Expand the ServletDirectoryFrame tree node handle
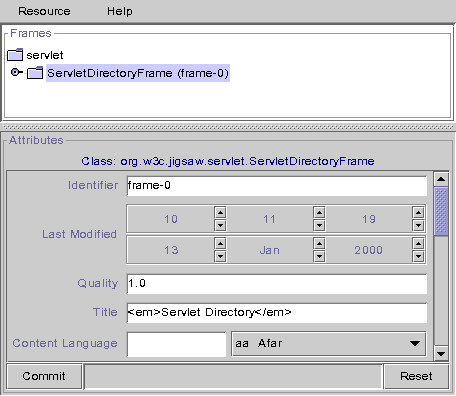 pyautogui.click(x=15, y=72)
